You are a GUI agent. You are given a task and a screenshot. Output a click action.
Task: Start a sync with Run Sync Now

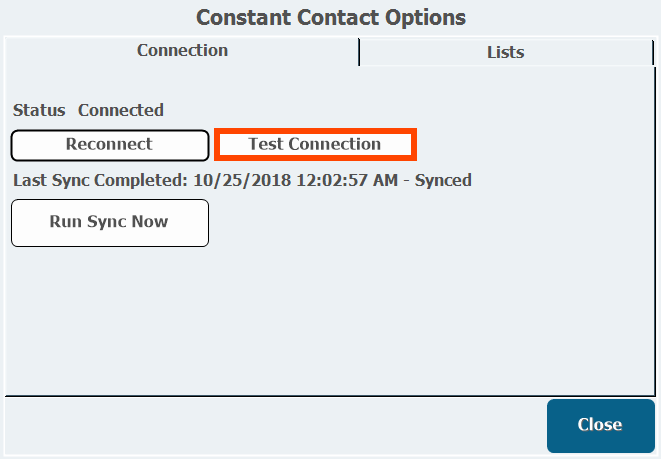[x=109, y=222]
